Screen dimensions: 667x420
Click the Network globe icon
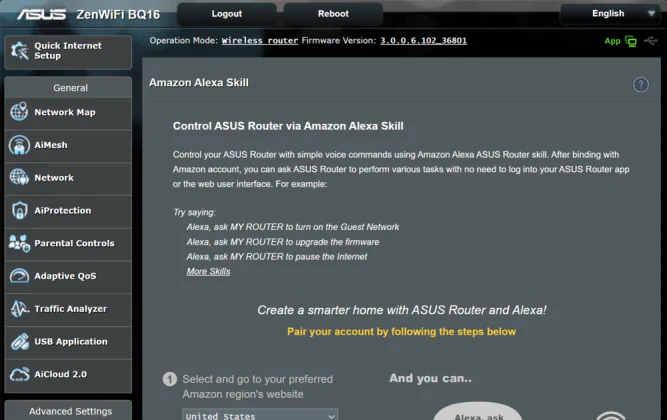19,177
